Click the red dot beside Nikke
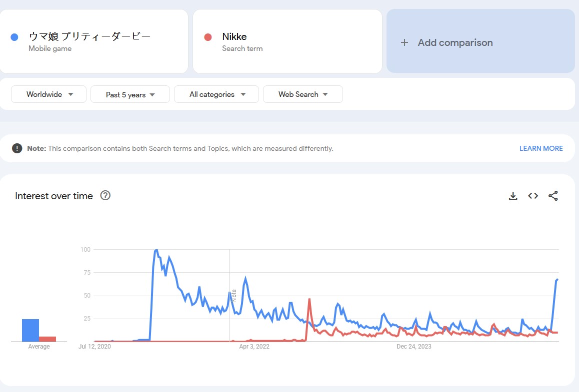 click(x=208, y=37)
